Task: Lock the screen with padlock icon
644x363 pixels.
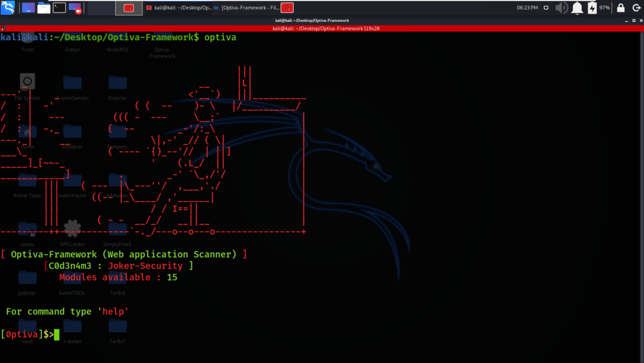Action: [x=621, y=8]
